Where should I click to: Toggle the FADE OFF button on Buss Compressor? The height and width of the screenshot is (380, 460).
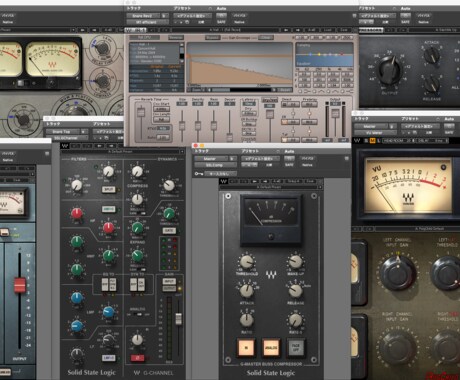[x=296, y=348]
